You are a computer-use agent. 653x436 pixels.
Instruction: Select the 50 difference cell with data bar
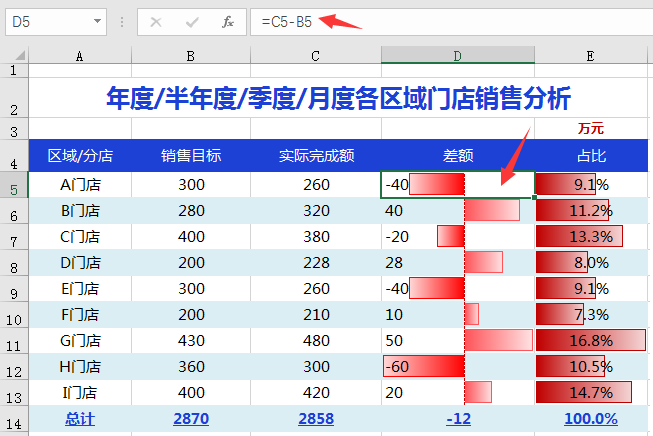[458, 341]
